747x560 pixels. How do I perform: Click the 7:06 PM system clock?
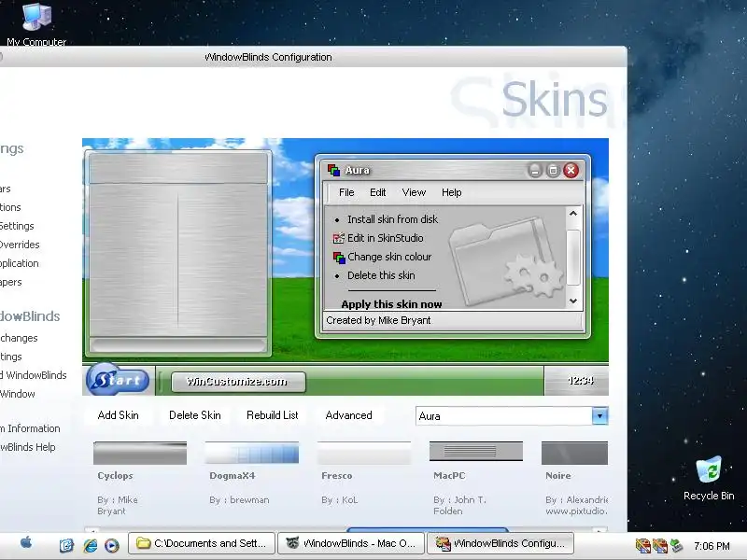click(712, 546)
